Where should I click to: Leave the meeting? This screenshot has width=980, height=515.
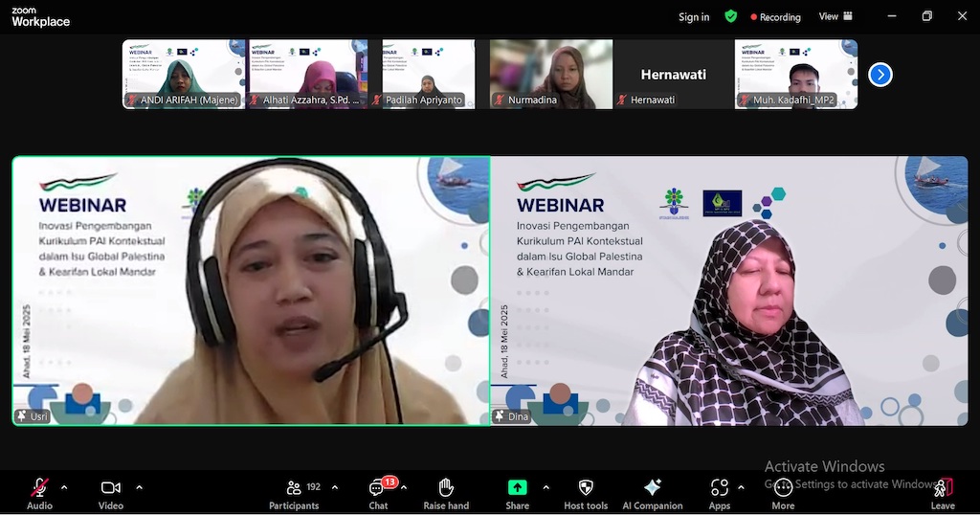click(x=943, y=492)
